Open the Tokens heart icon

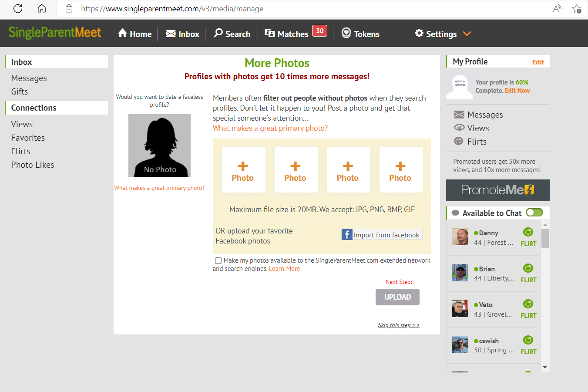pos(346,33)
